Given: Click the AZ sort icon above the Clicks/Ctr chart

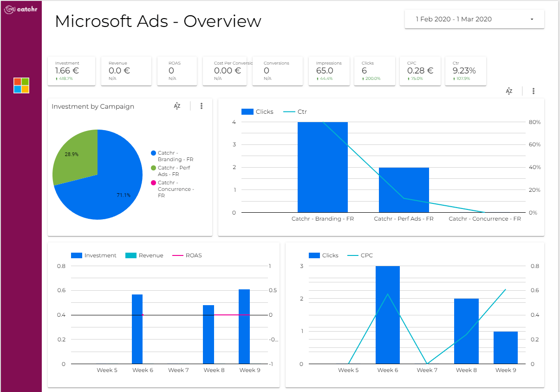Looking at the screenshot, I should click(509, 91).
